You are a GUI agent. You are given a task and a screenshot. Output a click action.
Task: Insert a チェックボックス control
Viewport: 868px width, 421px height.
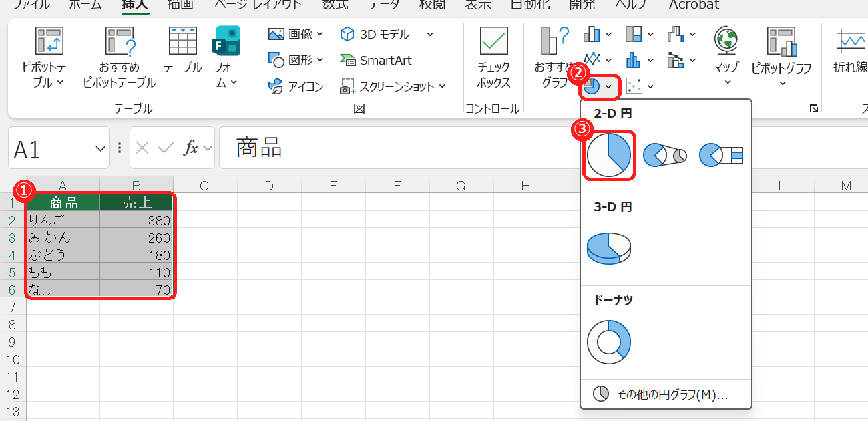pos(494,58)
